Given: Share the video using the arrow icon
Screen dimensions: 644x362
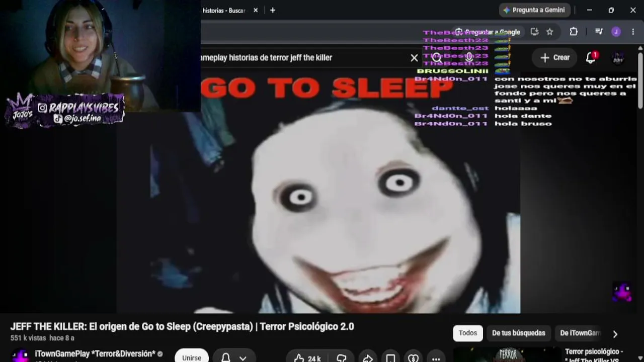Looking at the screenshot, I should tap(368, 358).
